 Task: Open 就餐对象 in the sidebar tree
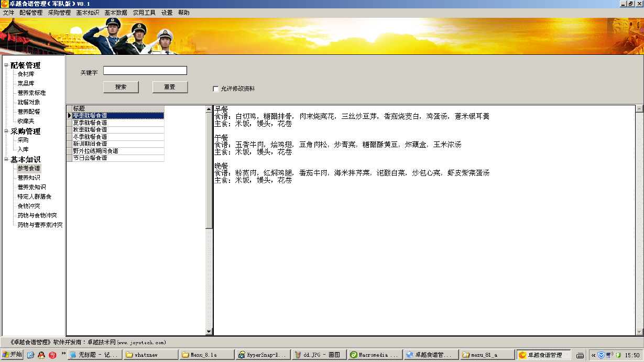pos(29,103)
